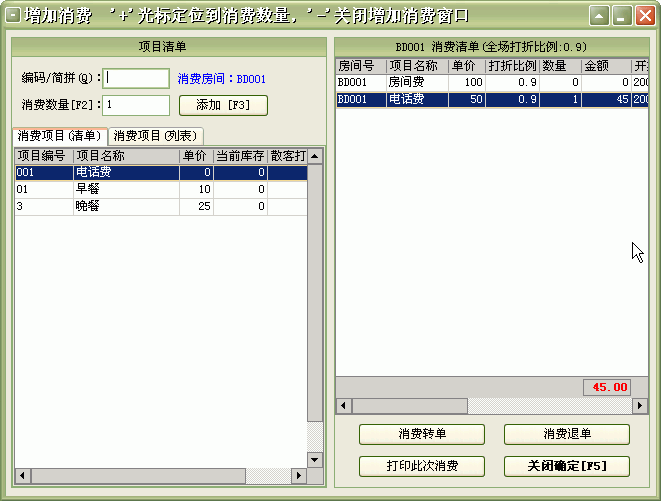Focus the 编码/简拼 input field

(x=137, y=78)
